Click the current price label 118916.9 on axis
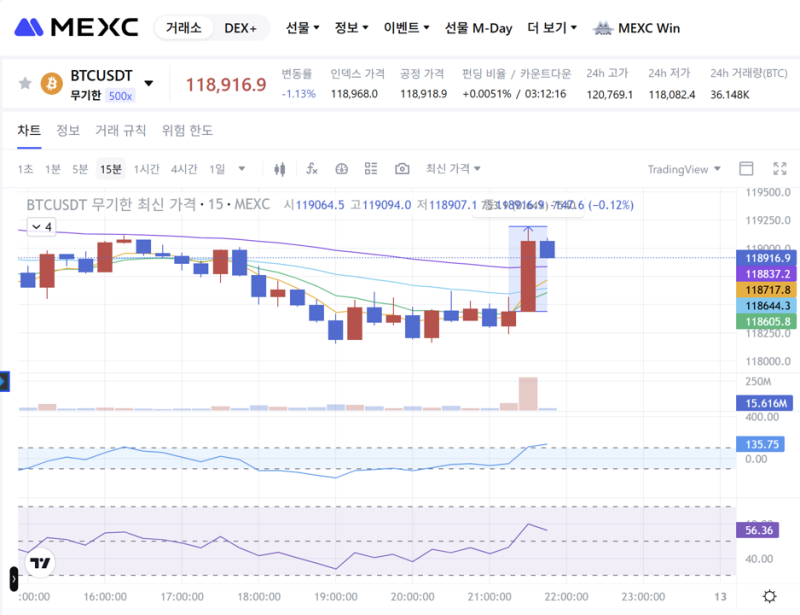 (766, 258)
